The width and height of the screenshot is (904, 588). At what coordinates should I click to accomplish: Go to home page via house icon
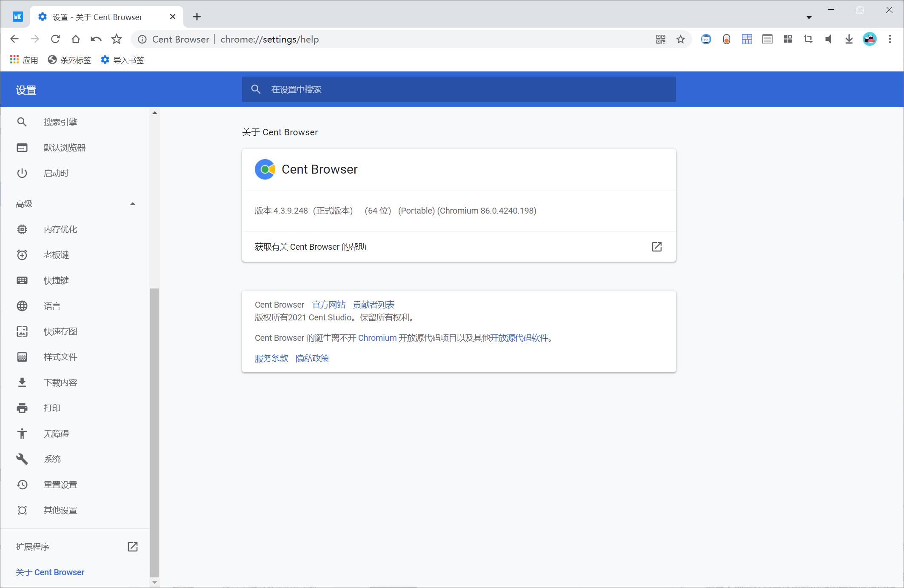coord(76,40)
